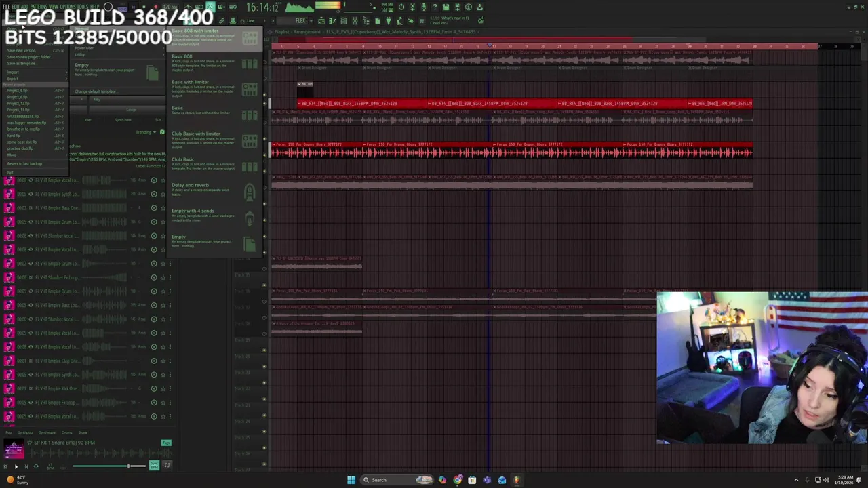The image size is (868, 488).
Task: Click the shopping cart icon in toolbar
Action: pyautogui.click(x=421, y=20)
